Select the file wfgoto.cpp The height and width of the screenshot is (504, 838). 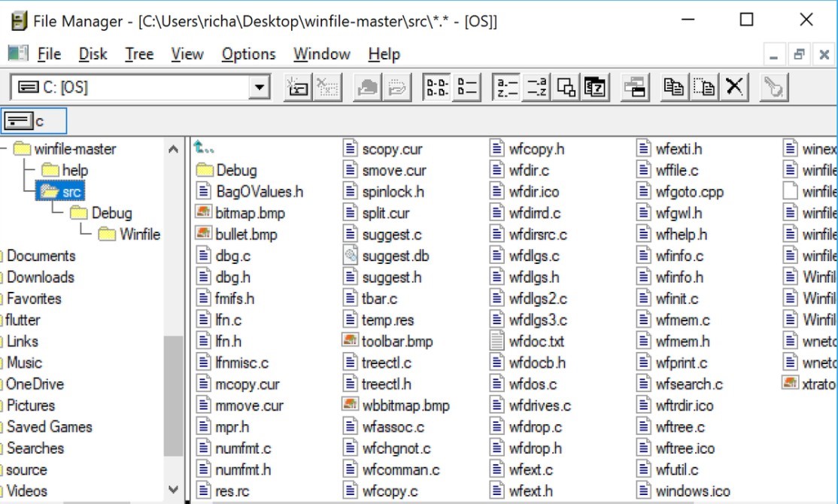tap(680, 191)
